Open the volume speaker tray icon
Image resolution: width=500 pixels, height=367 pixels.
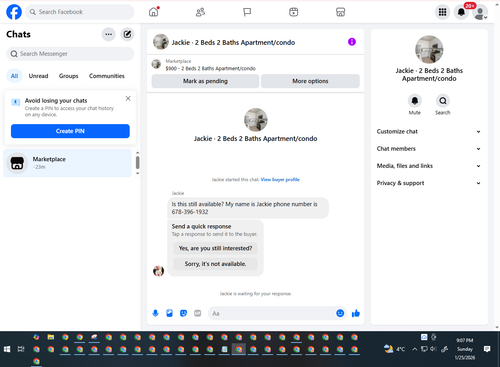tap(433, 349)
